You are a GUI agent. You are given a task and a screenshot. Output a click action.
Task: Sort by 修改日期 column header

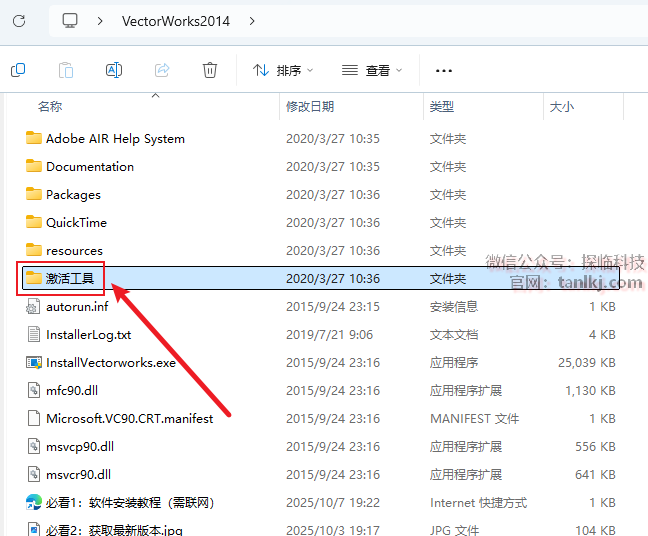coord(310,107)
